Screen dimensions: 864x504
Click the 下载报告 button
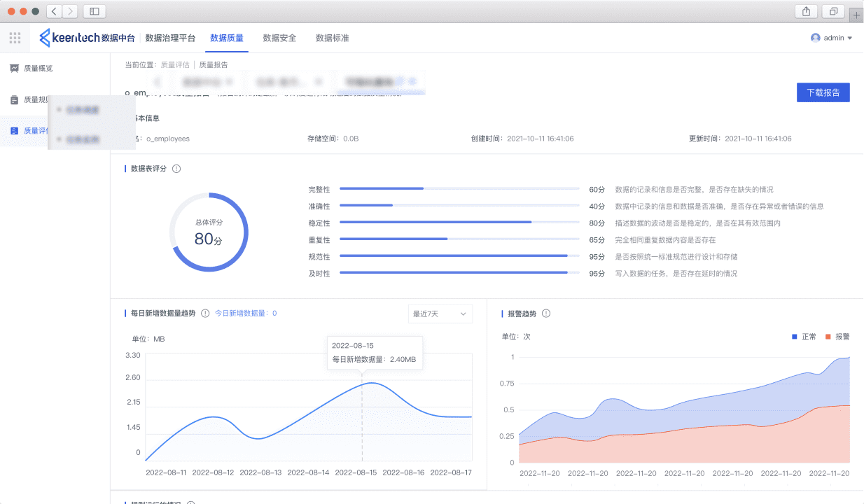[x=823, y=92]
